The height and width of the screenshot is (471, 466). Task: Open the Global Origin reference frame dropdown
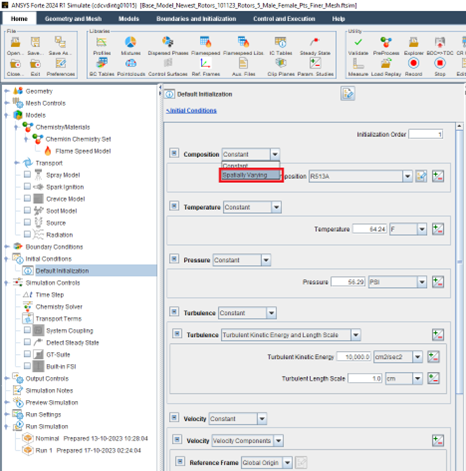[287, 463]
